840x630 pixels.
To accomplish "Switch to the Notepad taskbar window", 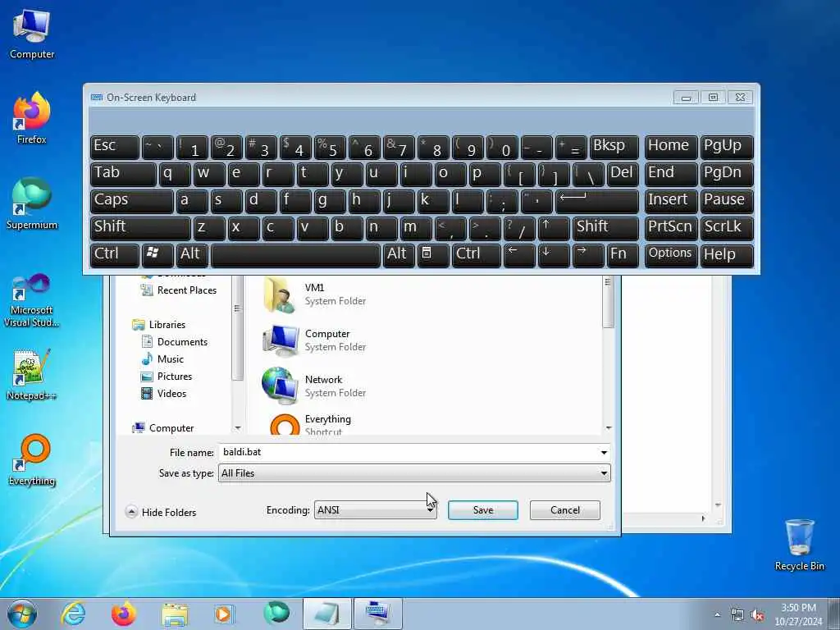I will (x=326, y=614).
